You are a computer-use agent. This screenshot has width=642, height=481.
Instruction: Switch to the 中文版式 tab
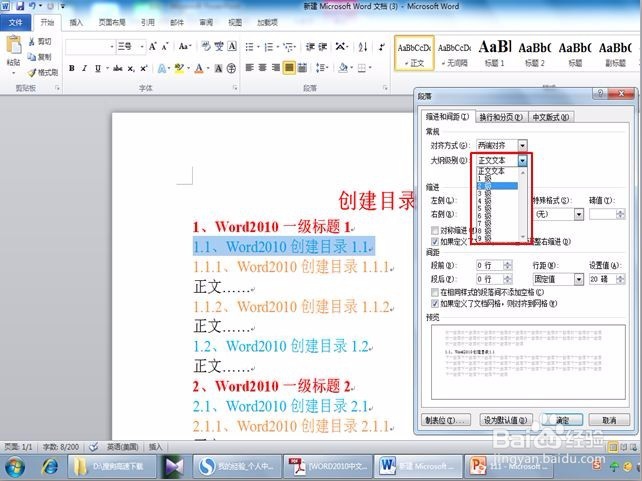551,117
